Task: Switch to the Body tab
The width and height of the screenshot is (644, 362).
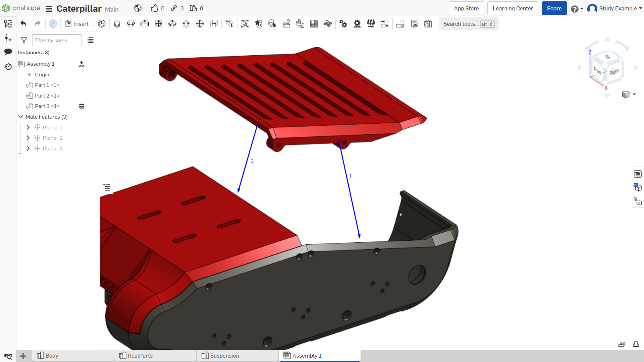Action: pyautogui.click(x=73, y=356)
